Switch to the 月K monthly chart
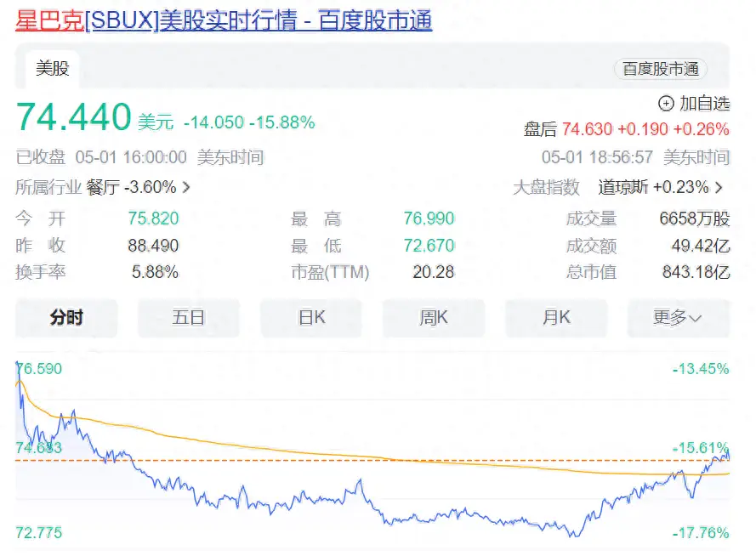The image size is (756, 556). 556,318
